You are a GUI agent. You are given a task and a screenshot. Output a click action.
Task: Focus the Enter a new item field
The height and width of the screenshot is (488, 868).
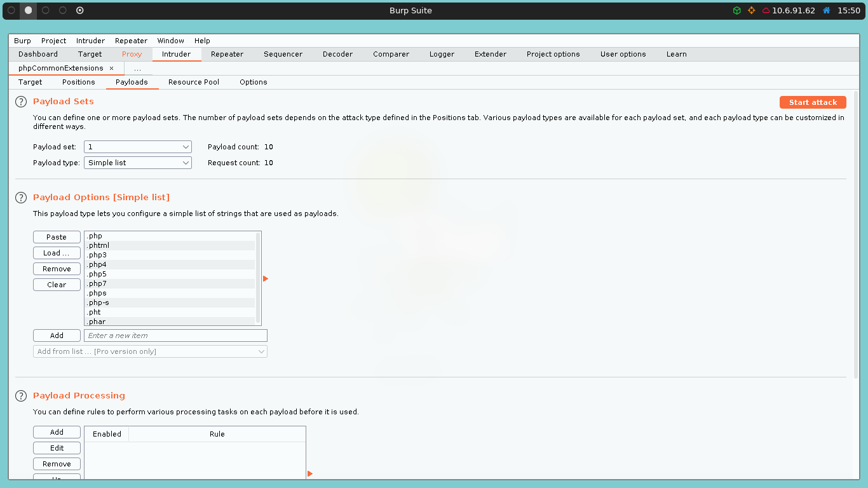coord(175,335)
